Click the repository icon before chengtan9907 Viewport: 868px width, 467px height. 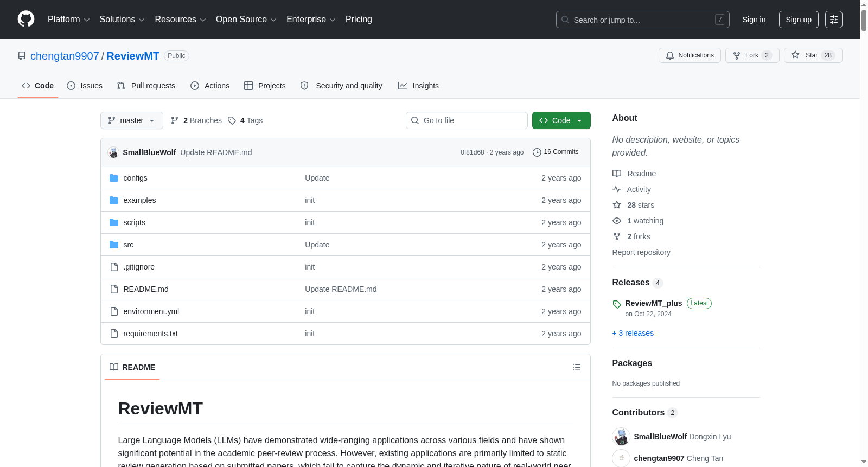pyautogui.click(x=22, y=56)
